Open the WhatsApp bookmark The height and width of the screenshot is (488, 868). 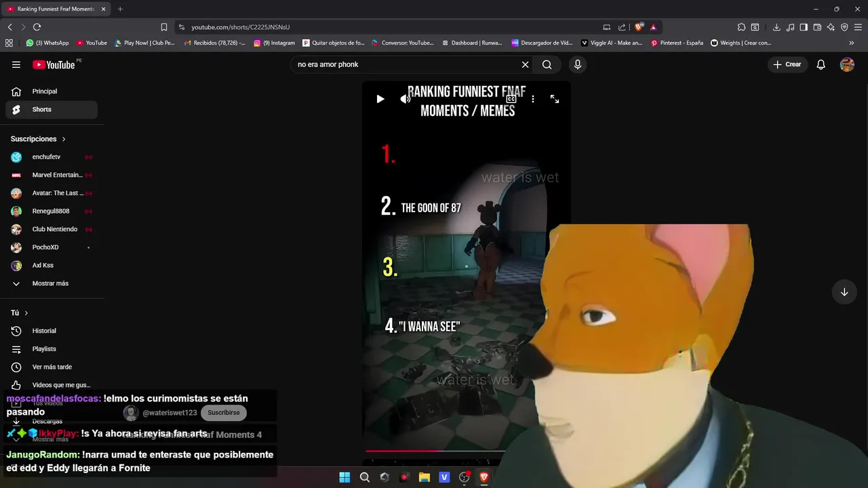tap(47, 43)
